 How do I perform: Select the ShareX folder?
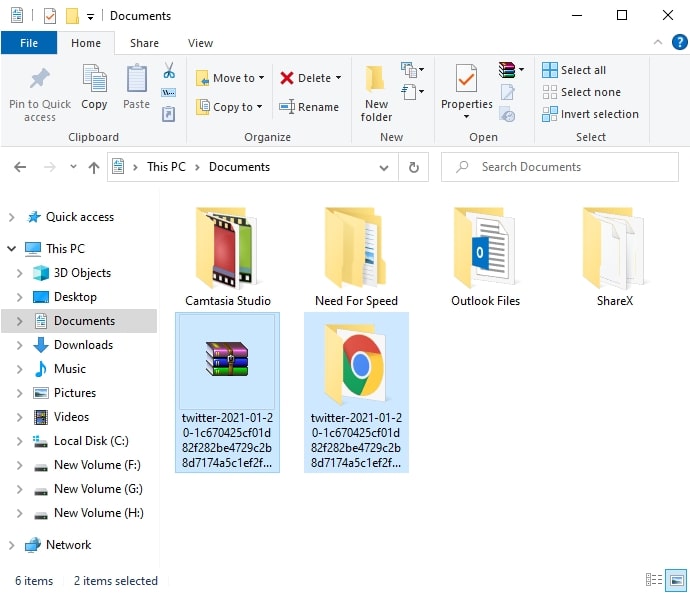pyautogui.click(x=614, y=257)
